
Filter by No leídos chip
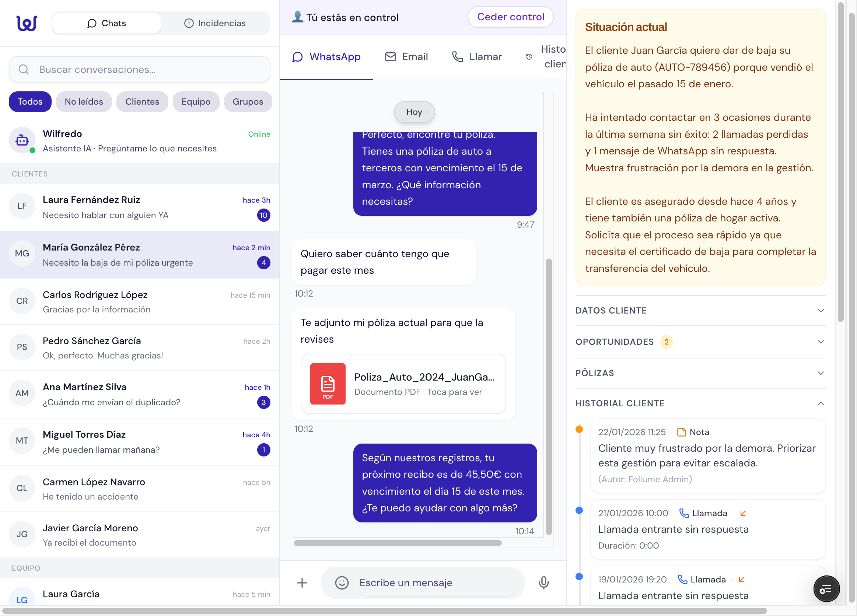click(84, 102)
